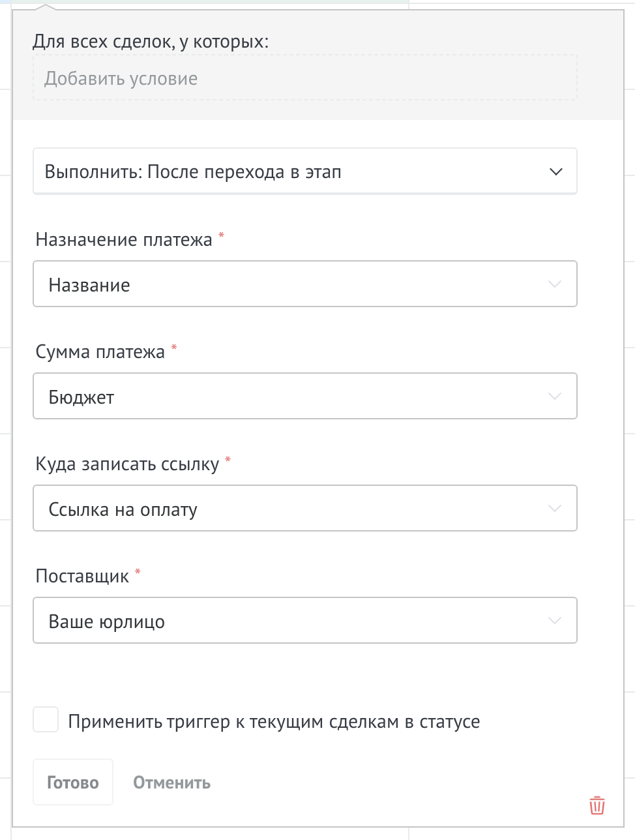
Task: Click chevron arrow of the Выполнить dropdown
Action: tap(555, 172)
